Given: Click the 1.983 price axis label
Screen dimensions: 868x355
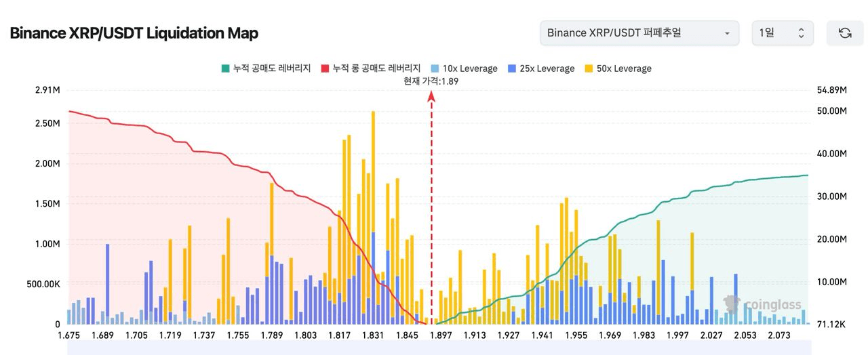Looking at the screenshot, I should point(644,335).
